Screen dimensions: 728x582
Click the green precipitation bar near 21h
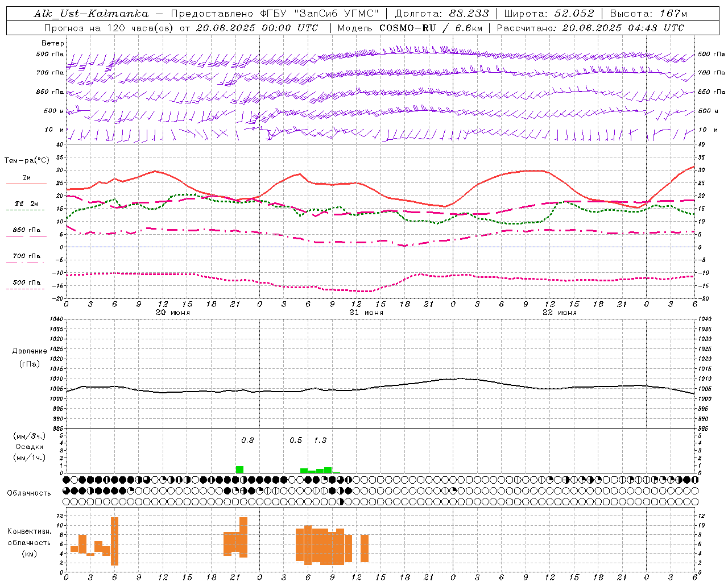coord(239,469)
